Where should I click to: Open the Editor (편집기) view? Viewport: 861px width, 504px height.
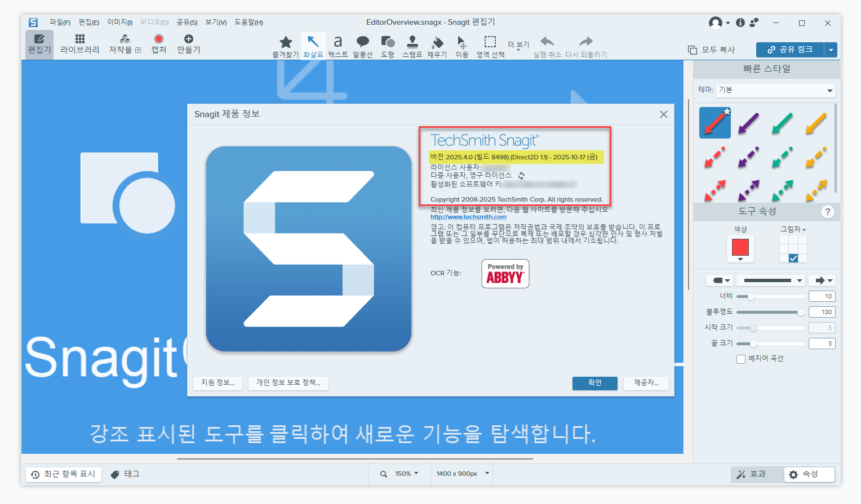point(39,44)
